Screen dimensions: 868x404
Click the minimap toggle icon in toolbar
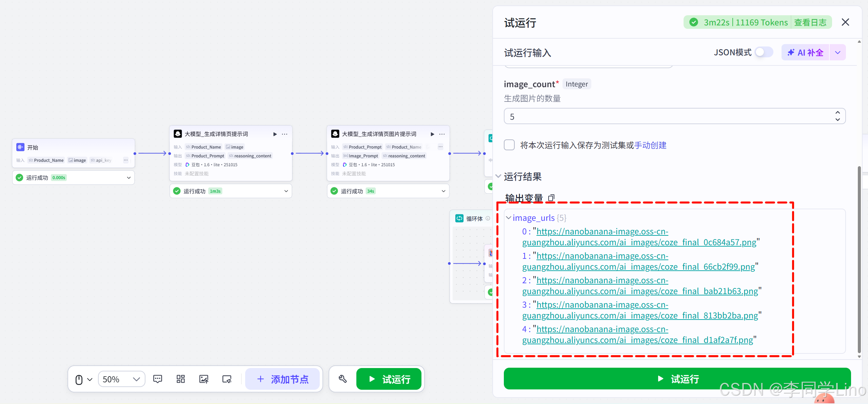tap(227, 379)
